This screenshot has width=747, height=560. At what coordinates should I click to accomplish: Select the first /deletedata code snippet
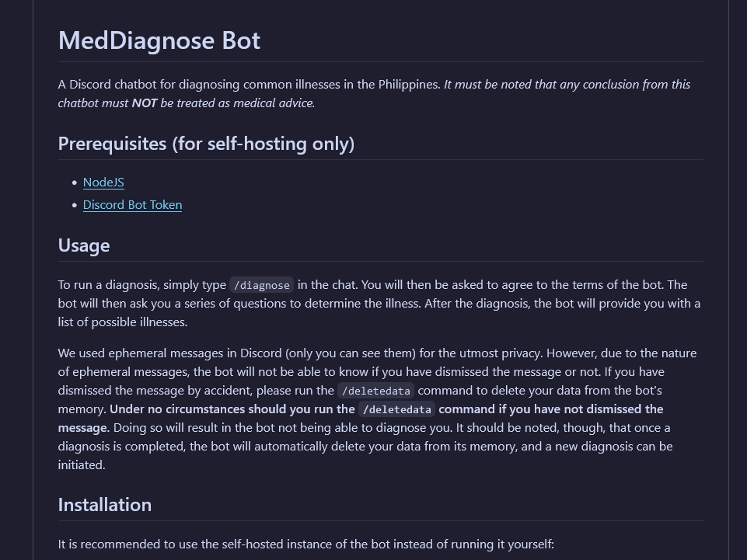(375, 391)
